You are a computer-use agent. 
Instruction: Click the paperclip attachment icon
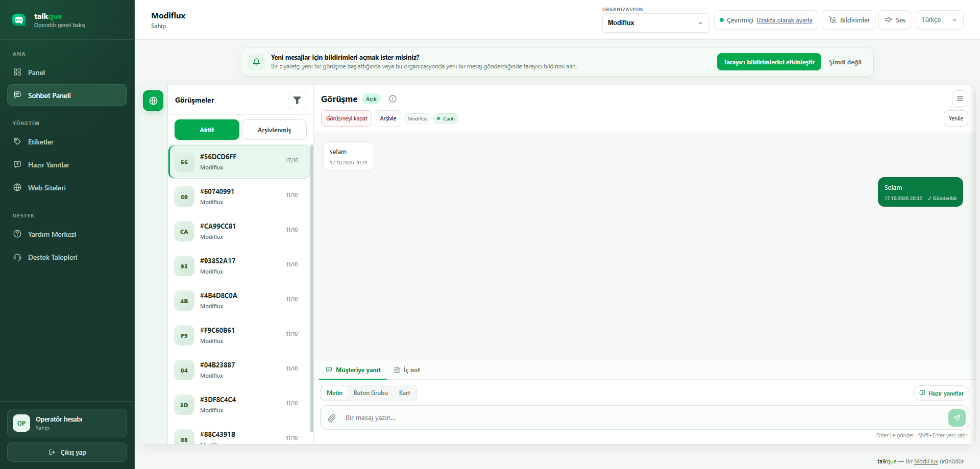tap(332, 418)
